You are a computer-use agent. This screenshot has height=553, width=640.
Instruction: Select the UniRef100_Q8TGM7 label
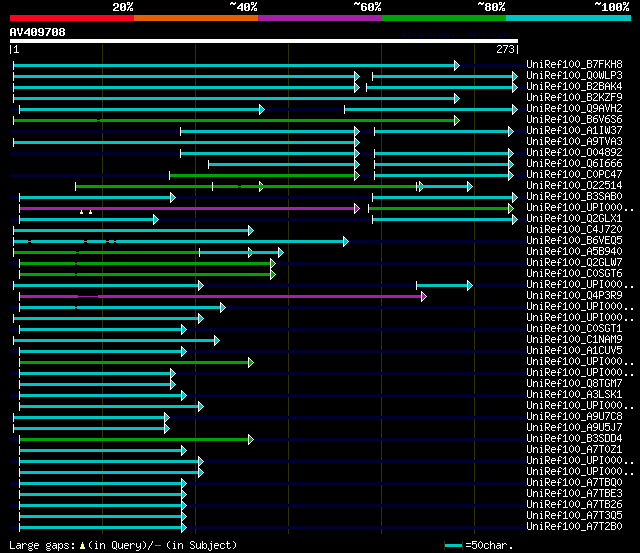click(574, 384)
